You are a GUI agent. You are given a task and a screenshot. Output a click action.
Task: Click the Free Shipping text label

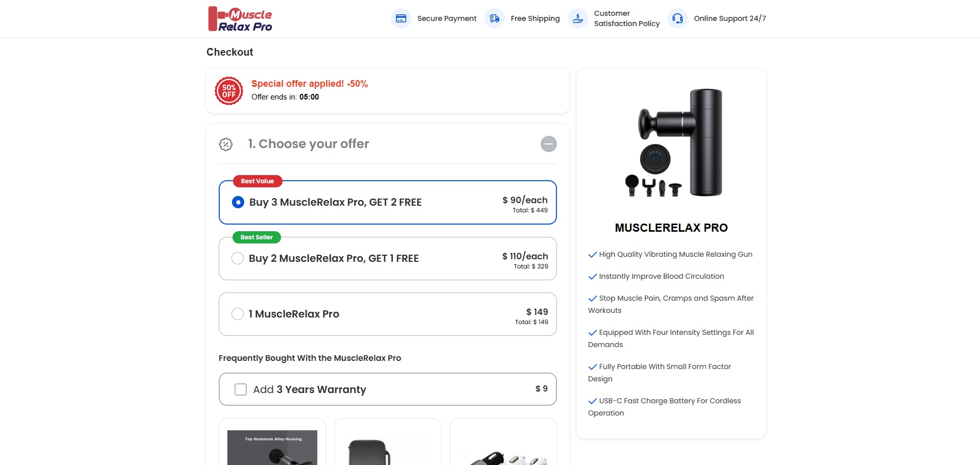pyautogui.click(x=535, y=18)
